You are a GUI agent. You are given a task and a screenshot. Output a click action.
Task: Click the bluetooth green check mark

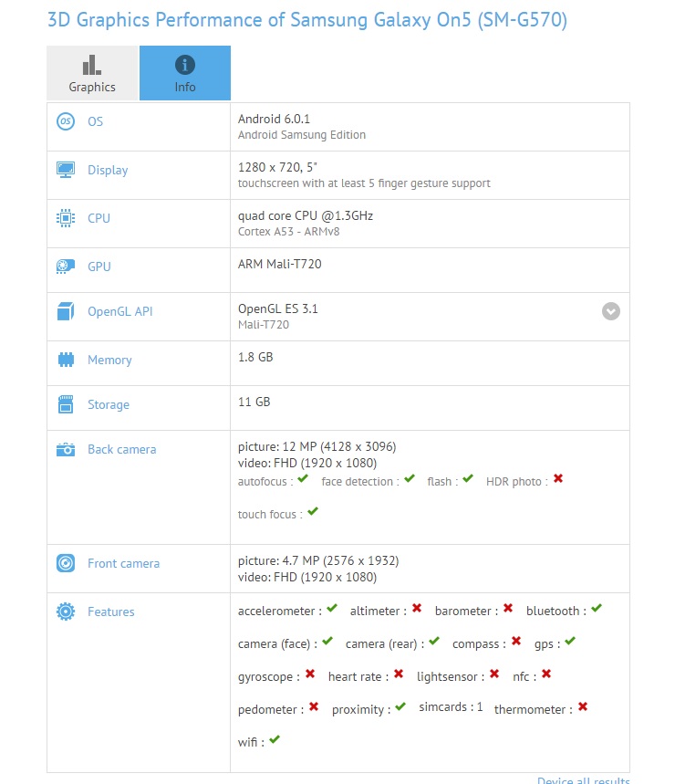click(597, 609)
